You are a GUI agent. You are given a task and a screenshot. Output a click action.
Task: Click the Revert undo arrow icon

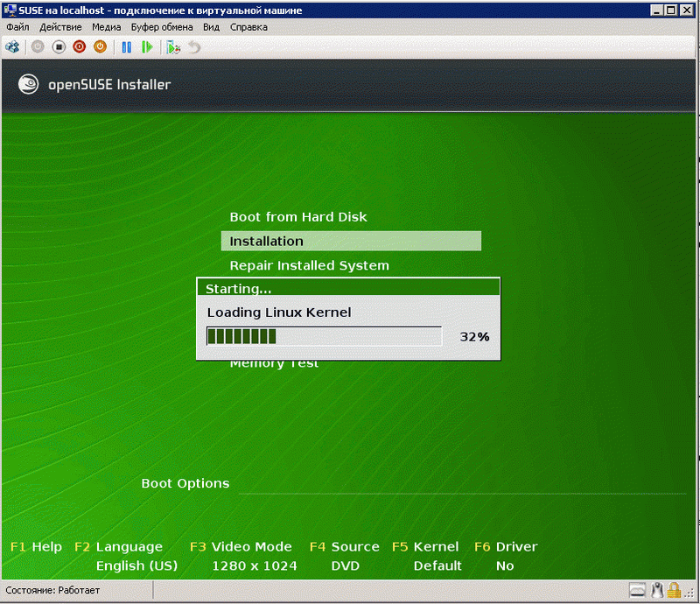pyautogui.click(x=194, y=47)
